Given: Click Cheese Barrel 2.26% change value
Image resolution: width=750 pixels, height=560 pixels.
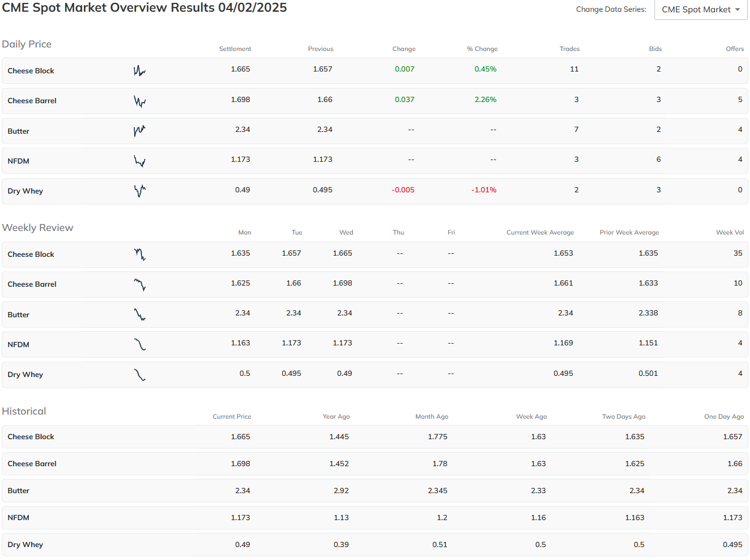Looking at the screenshot, I should pyautogui.click(x=486, y=100).
